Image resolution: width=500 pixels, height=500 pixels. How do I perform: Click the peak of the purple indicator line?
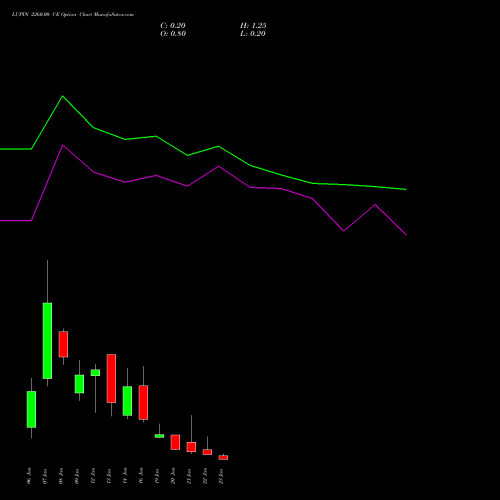tap(63, 145)
